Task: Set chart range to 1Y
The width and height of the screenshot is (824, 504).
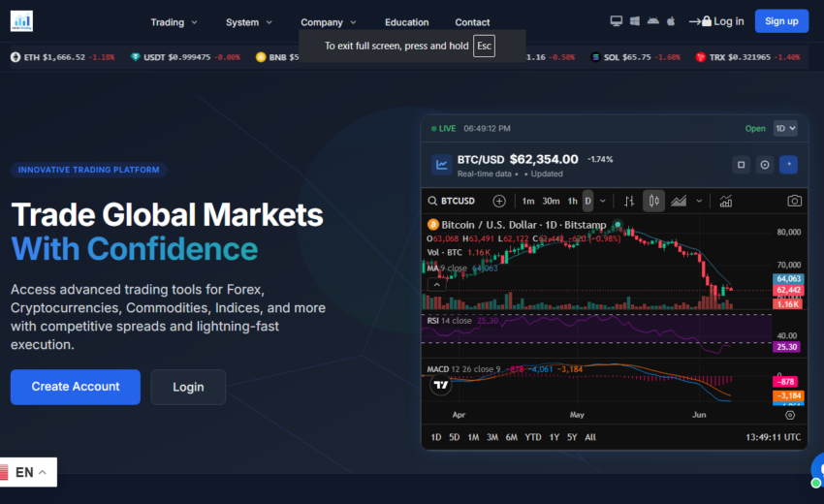Action: point(555,437)
